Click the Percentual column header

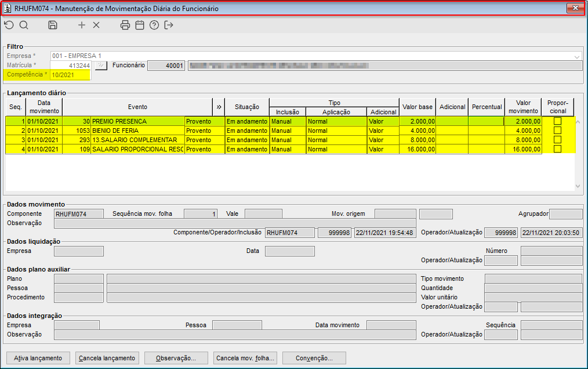pos(487,107)
